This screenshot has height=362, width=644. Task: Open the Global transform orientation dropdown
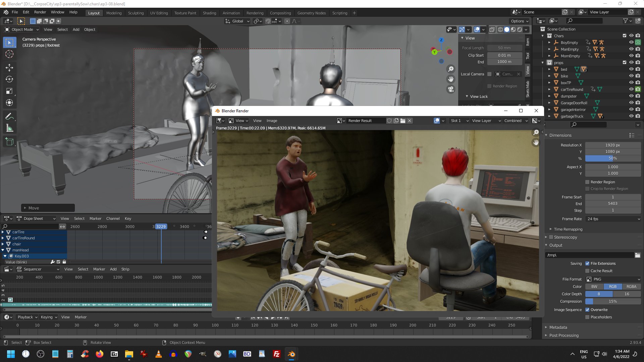point(237,21)
